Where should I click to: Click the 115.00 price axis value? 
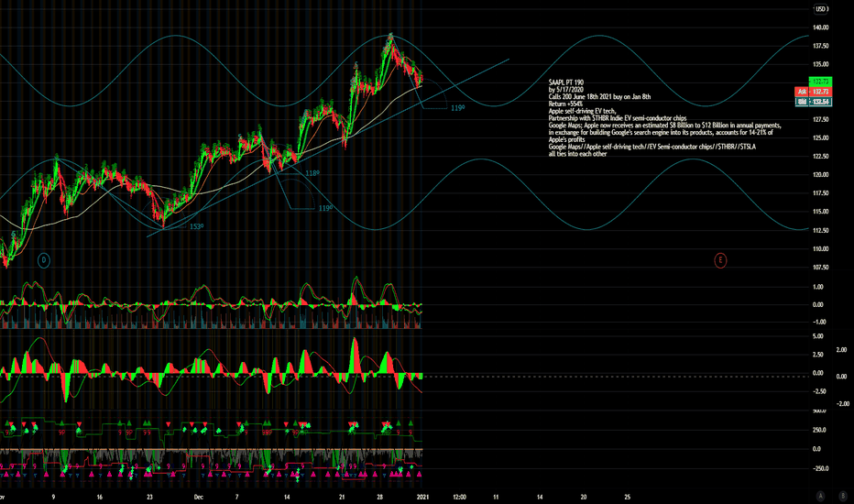click(821, 212)
